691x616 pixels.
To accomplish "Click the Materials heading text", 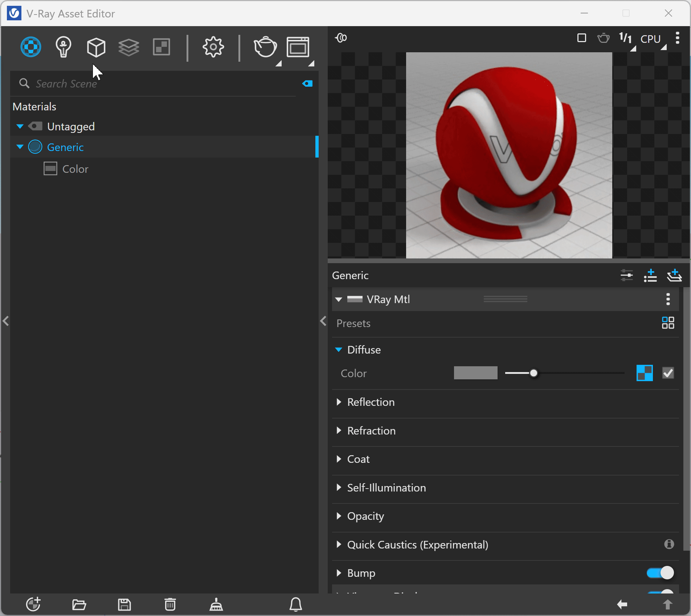I will point(34,107).
